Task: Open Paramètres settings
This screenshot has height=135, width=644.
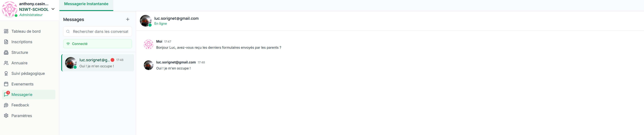Action: pos(29,116)
